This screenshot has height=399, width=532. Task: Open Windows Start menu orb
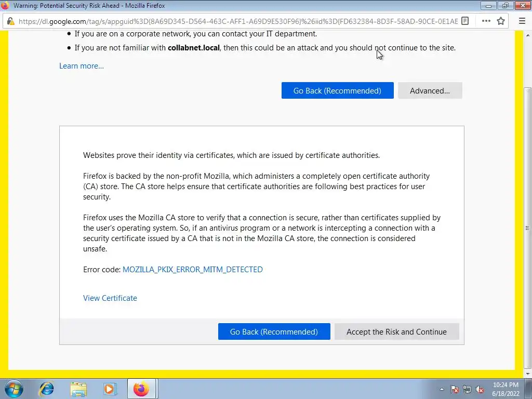(x=14, y=389)
